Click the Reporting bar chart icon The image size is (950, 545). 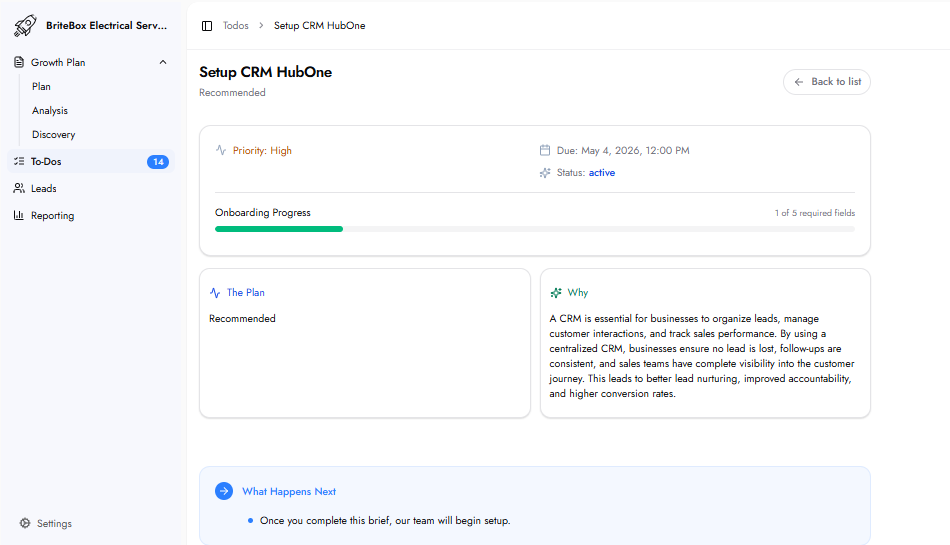(19, 215)
